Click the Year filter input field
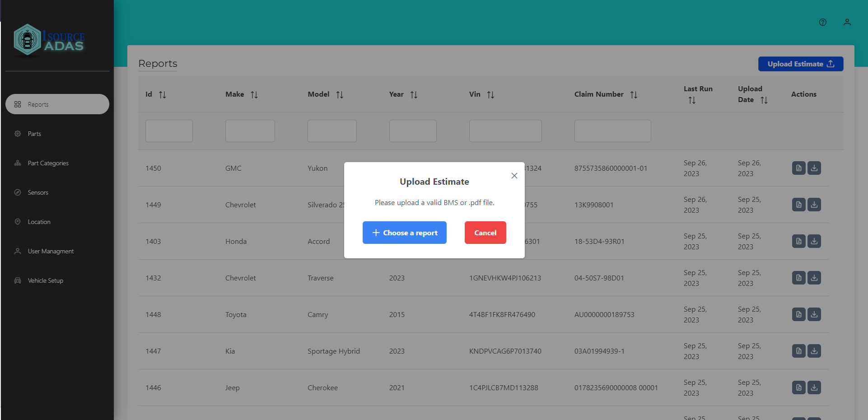The width and height of the screenshot is (868, 420). click(413, 131)
